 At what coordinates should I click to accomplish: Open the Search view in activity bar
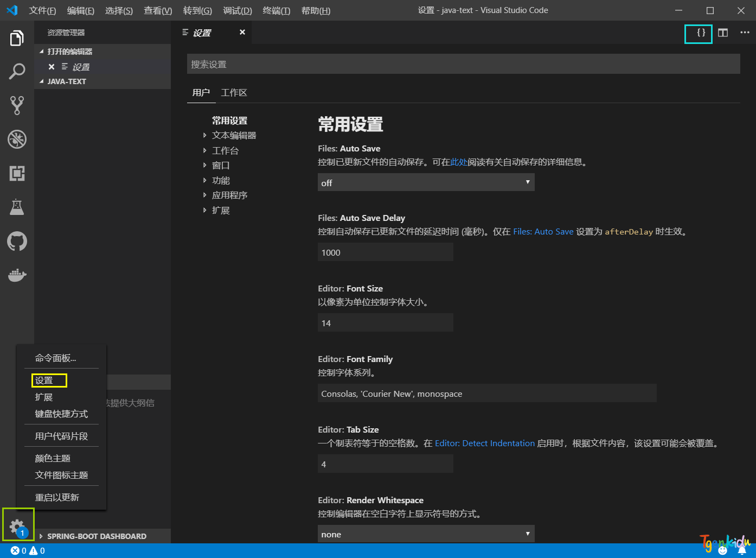click(x=17, y=71)
